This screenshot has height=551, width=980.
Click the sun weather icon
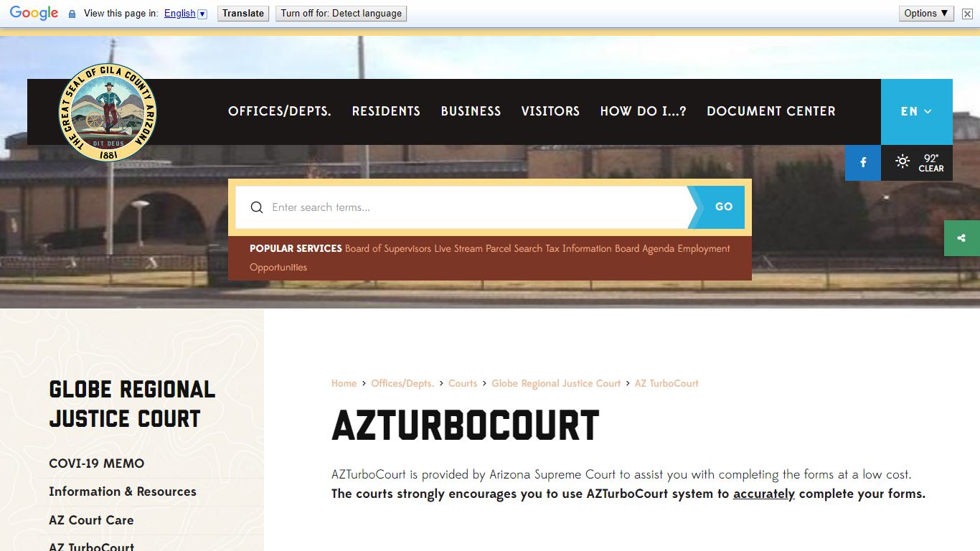pyautogui.click(x=903, y=161)
